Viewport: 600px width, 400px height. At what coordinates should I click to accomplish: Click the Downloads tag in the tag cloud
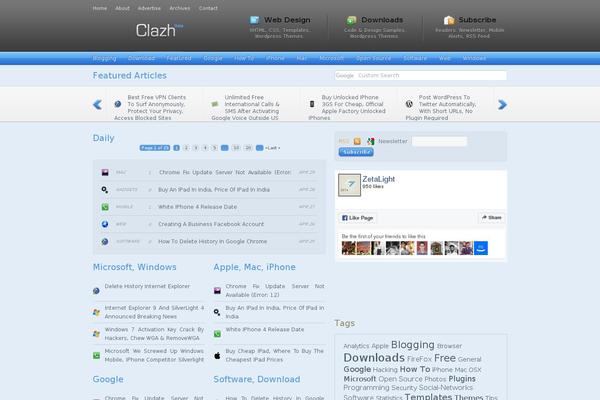point(374,358)
